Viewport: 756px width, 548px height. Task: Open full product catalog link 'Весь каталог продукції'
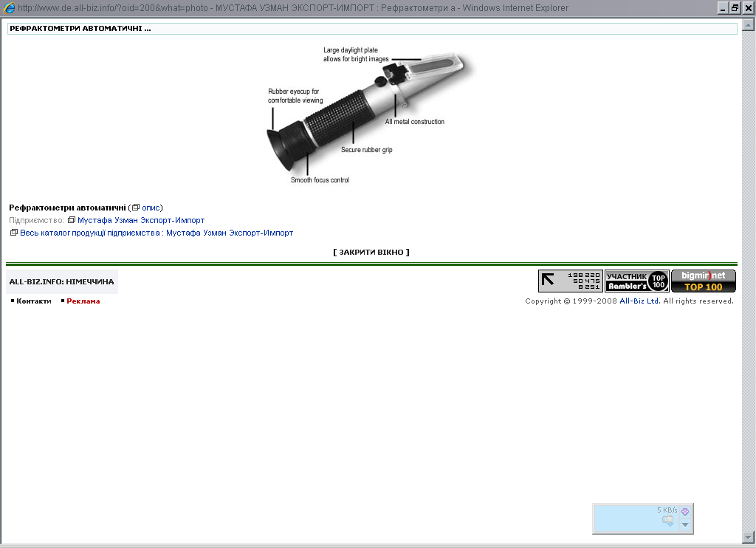tap(157, 233)
